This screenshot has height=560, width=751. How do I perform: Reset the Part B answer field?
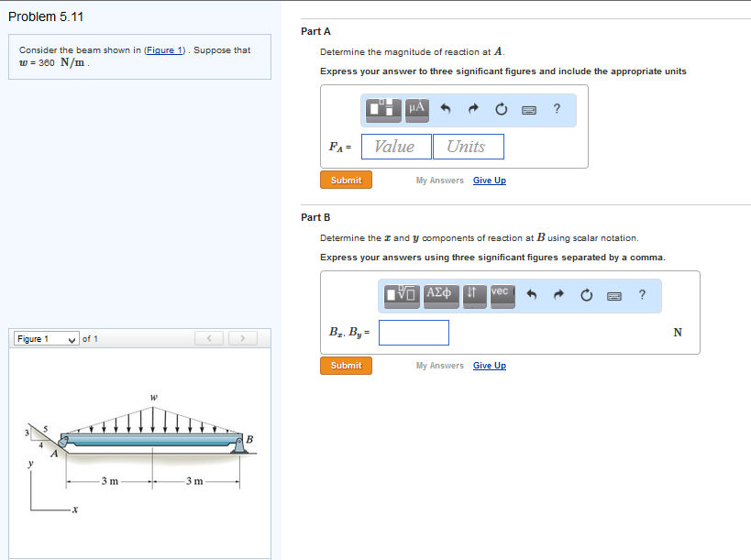coord(587,295)
